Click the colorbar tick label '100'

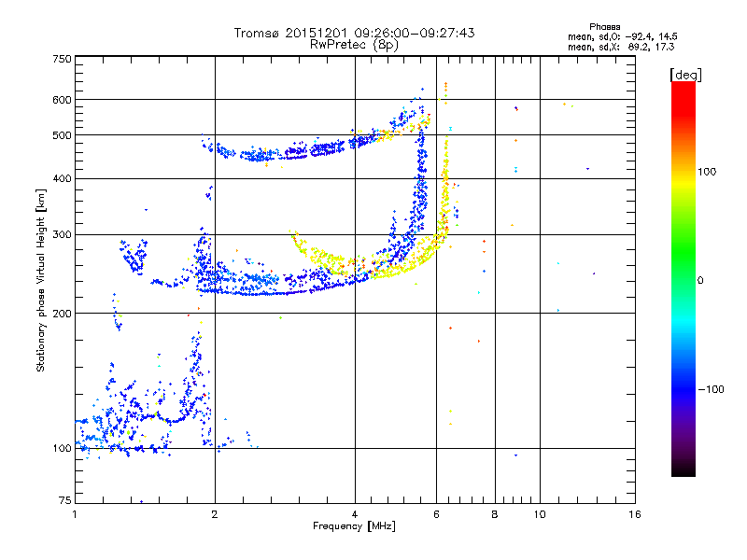(707, 172)
